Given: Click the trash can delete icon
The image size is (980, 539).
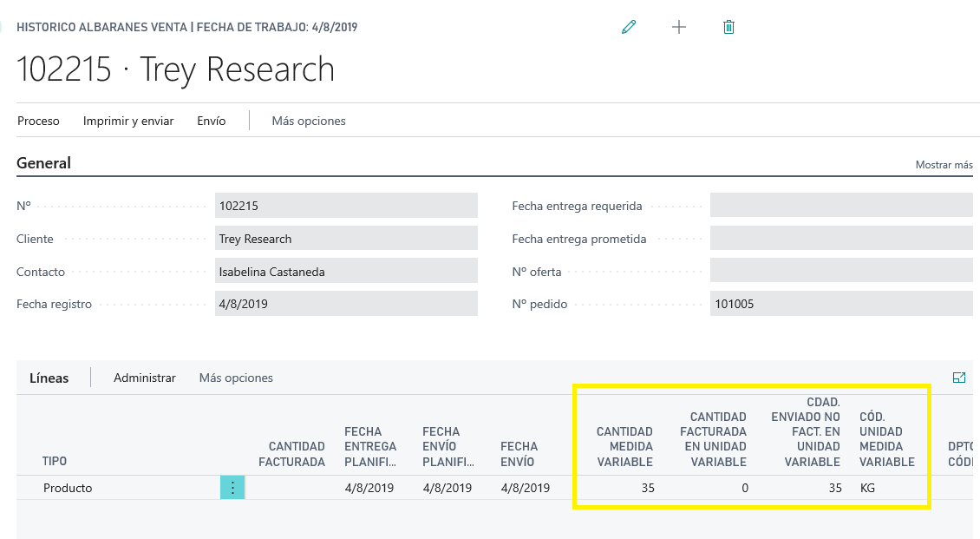Looking at the screenshot, I should [x=728, y=27].
